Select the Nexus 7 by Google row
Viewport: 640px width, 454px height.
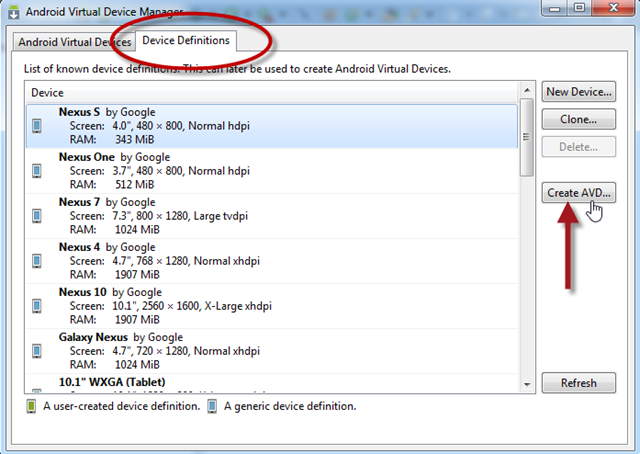tap(271, 216)
